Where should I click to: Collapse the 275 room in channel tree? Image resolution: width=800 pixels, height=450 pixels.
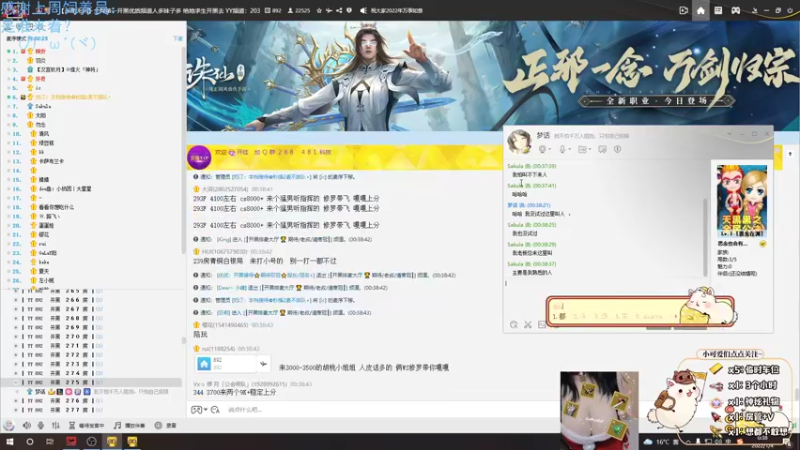[16, 382]
